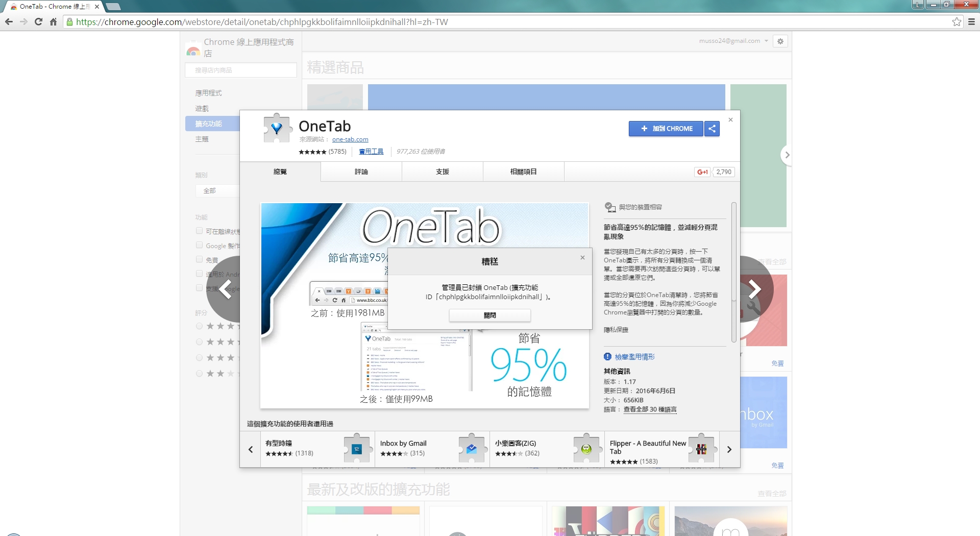This screenshot has height=536, width=980.
Task: Open the new tab button
Action: click(113, 7)
